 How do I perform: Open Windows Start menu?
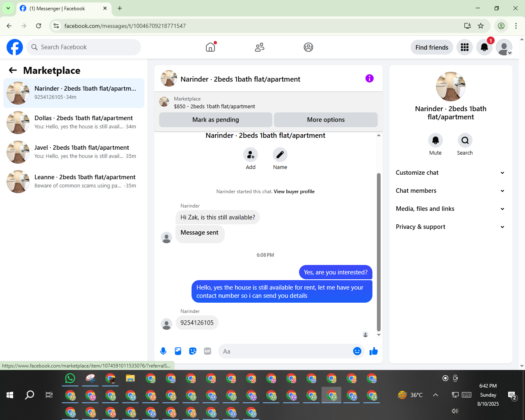click(x=10, y=395)
